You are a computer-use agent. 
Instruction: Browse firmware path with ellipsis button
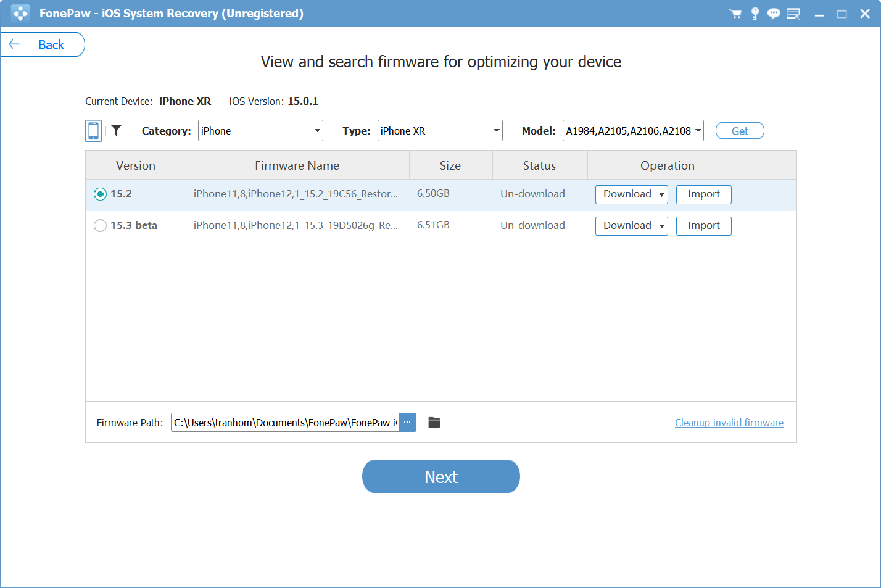pos(407,423)
